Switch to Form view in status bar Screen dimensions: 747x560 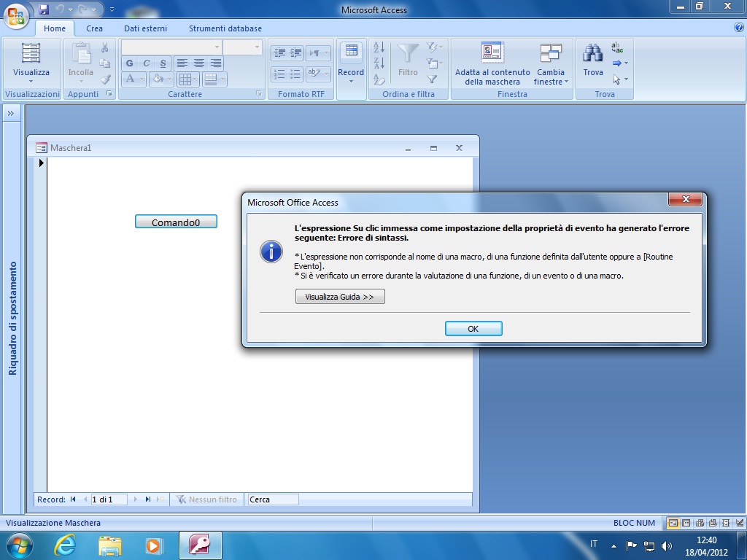pos(673,523)
